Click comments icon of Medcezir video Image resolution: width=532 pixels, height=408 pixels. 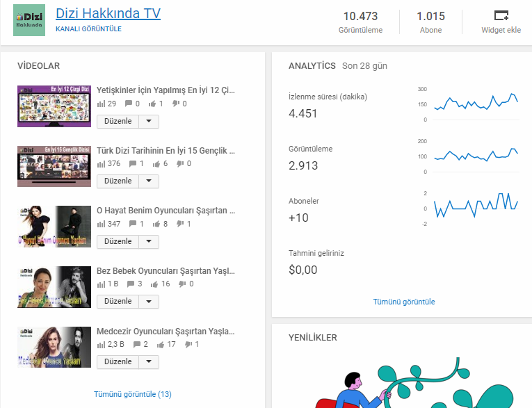click(x=137, y=345)
